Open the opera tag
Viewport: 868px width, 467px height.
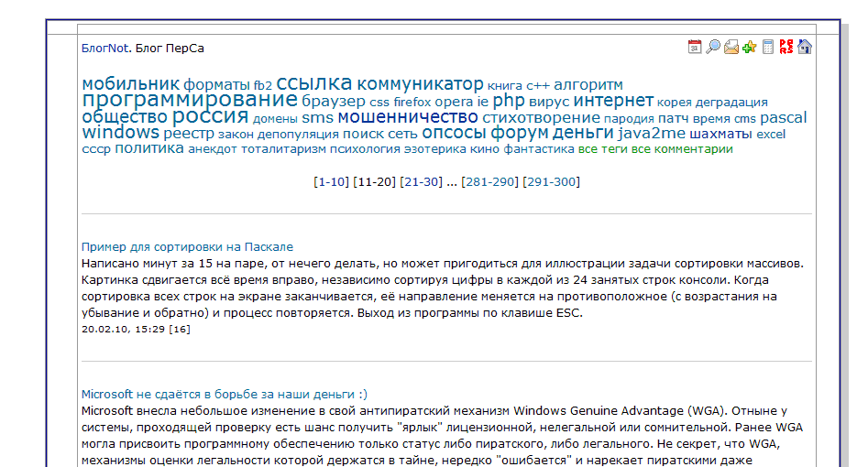pyautogui.click(x=454, y=102)
